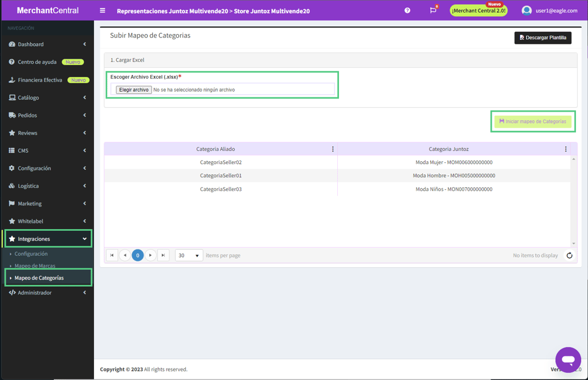Select the CategoriaSeller01 cell

pyautogui.click(x=221, y=175)
